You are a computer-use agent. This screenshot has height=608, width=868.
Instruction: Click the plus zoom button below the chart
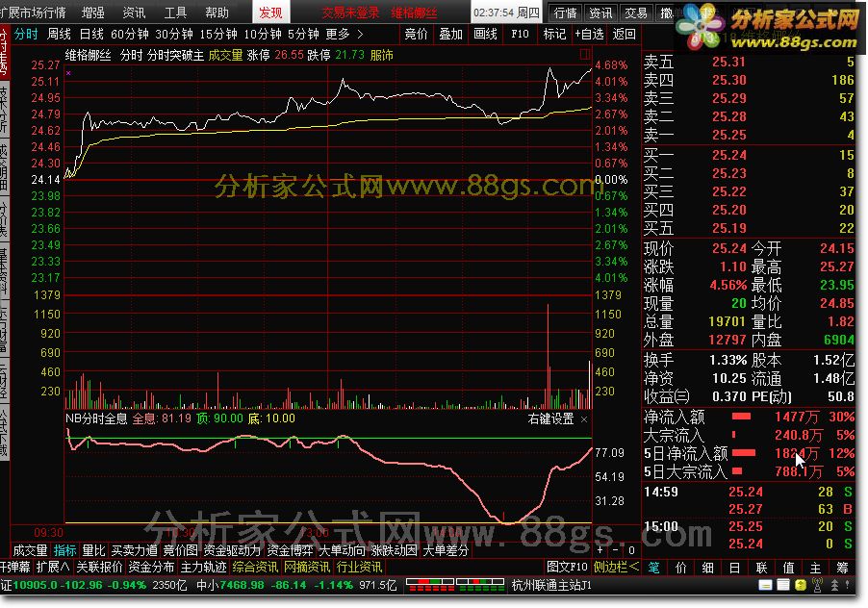pyautogui.click(x=600, y=550)
